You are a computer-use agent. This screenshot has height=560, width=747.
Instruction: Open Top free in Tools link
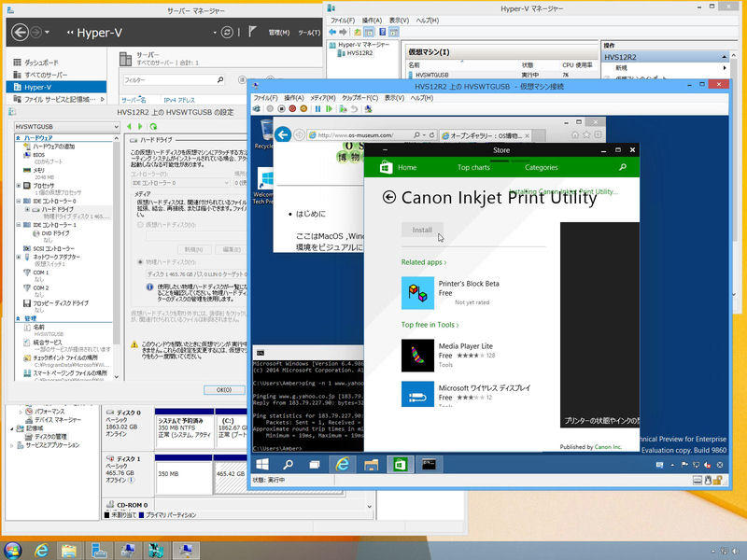pos(430,324)
